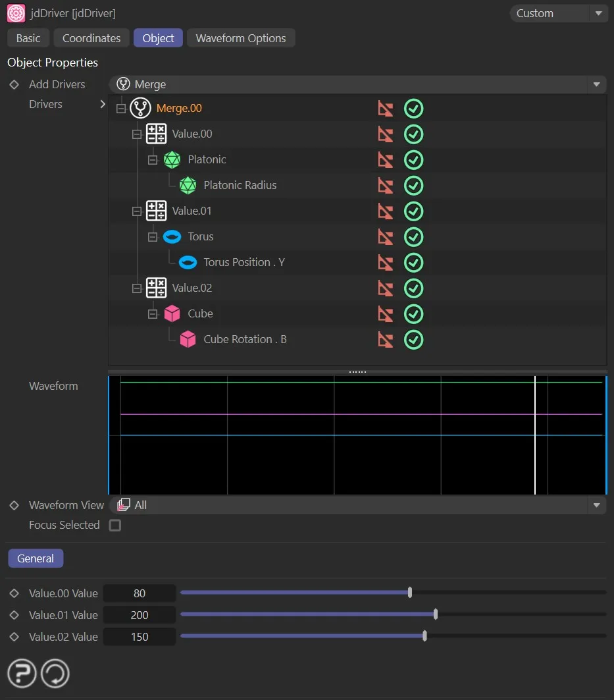Click the red layer icon for Value.01
Screen dimensions: 614x700
pos(386,211)
